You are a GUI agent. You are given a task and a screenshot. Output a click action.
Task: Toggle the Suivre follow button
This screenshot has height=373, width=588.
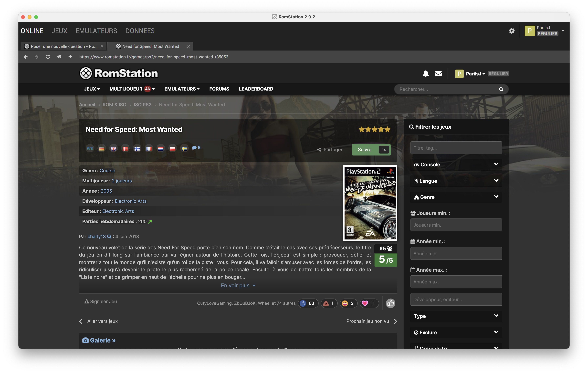[365, 150]
